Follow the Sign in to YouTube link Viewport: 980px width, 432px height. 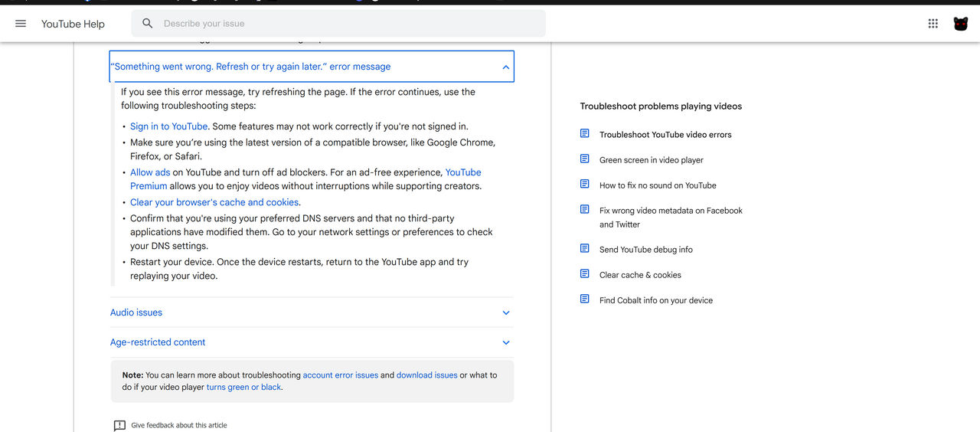168,126
